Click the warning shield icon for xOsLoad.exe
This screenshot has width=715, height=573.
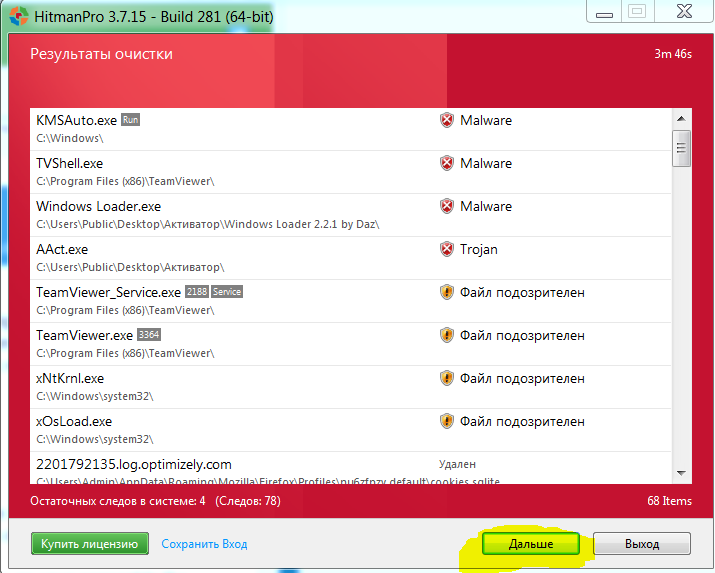[447, 421]
